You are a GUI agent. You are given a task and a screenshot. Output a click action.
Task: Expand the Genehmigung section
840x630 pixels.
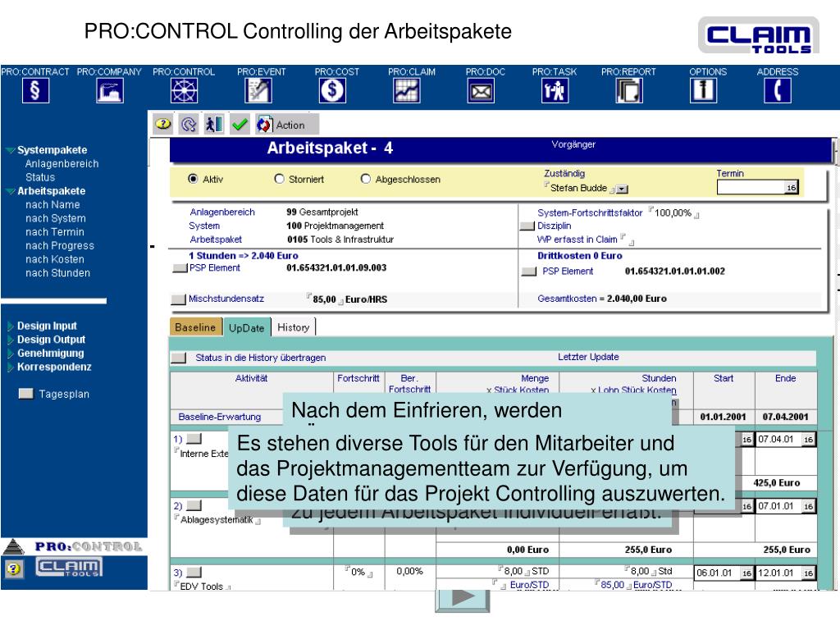(10, 354)
